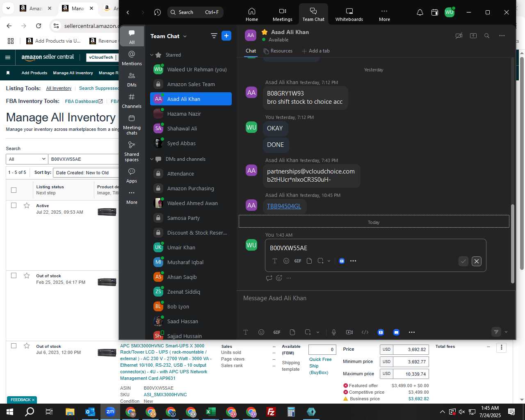Viewport: 525px width, 420px height.
Task: Open FBA Dashboard link
Action: (x=84, y=101)
